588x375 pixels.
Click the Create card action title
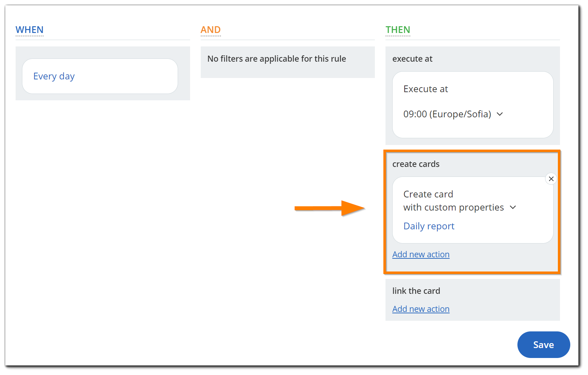428,194
